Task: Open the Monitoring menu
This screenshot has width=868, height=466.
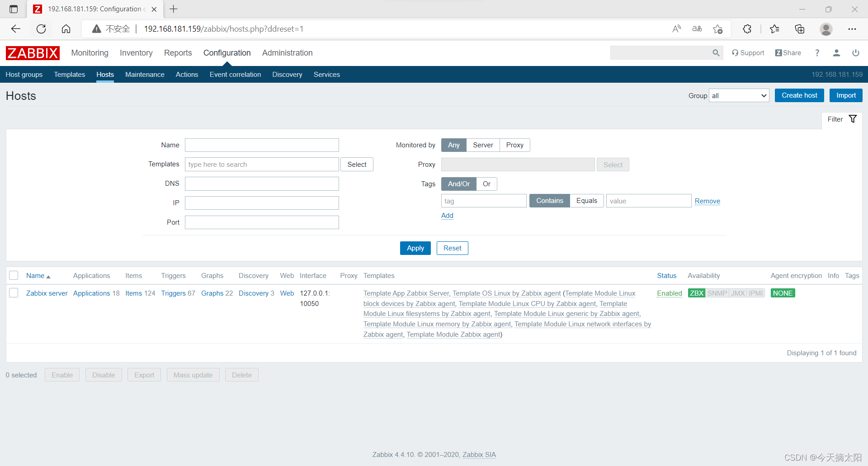Action: [x=90, y=53]
